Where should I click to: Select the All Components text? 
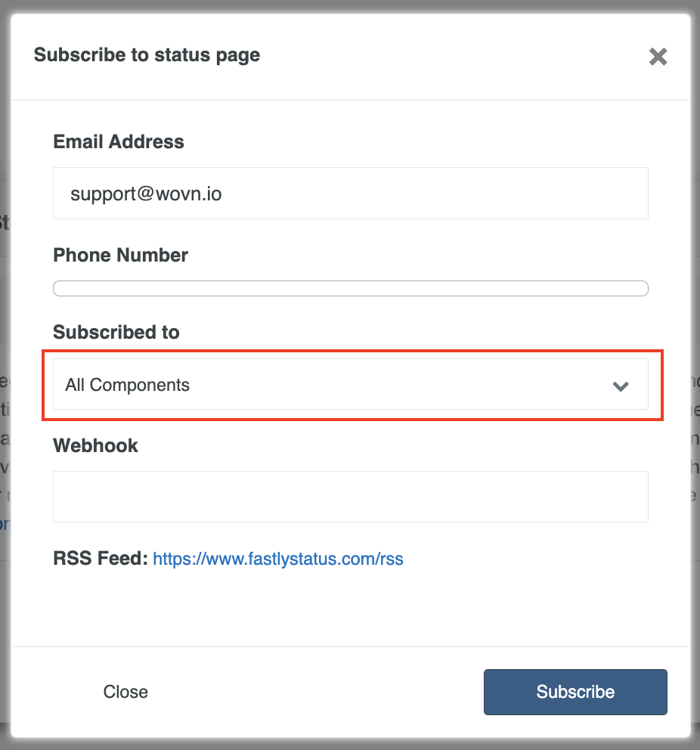pos(127,385)
